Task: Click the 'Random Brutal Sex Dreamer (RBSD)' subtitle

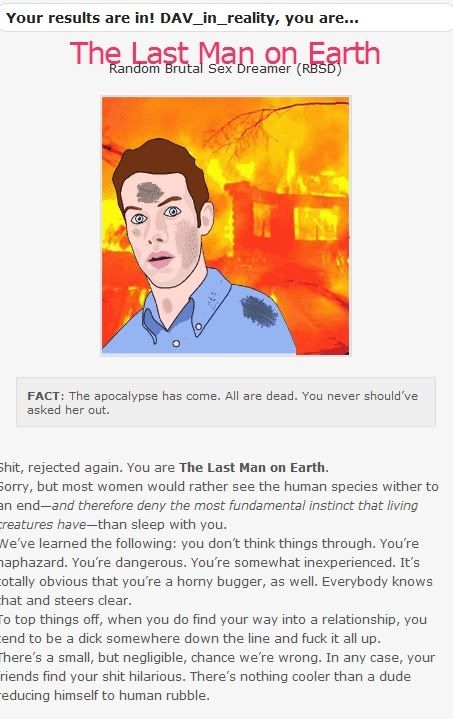Action: 225,69
